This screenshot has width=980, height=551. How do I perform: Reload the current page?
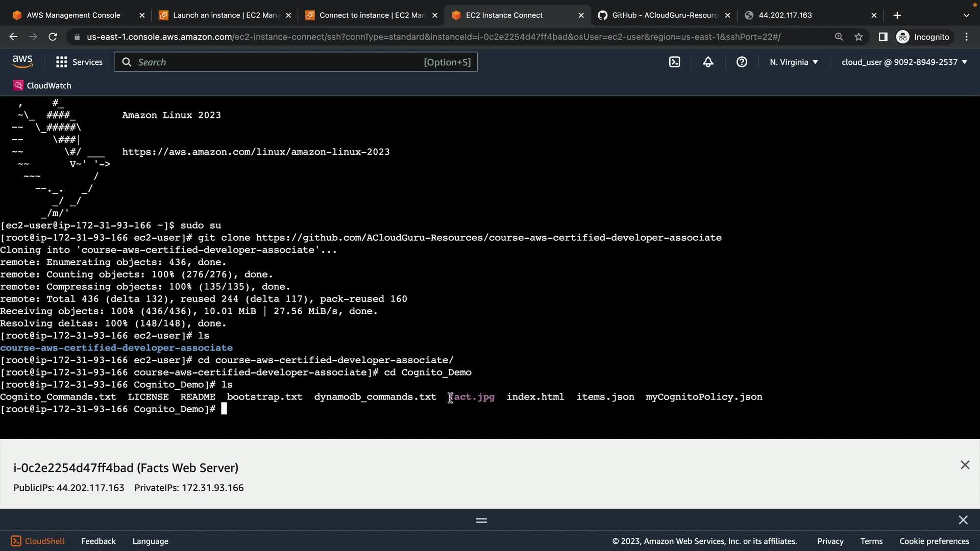click(x=53, y=37)
